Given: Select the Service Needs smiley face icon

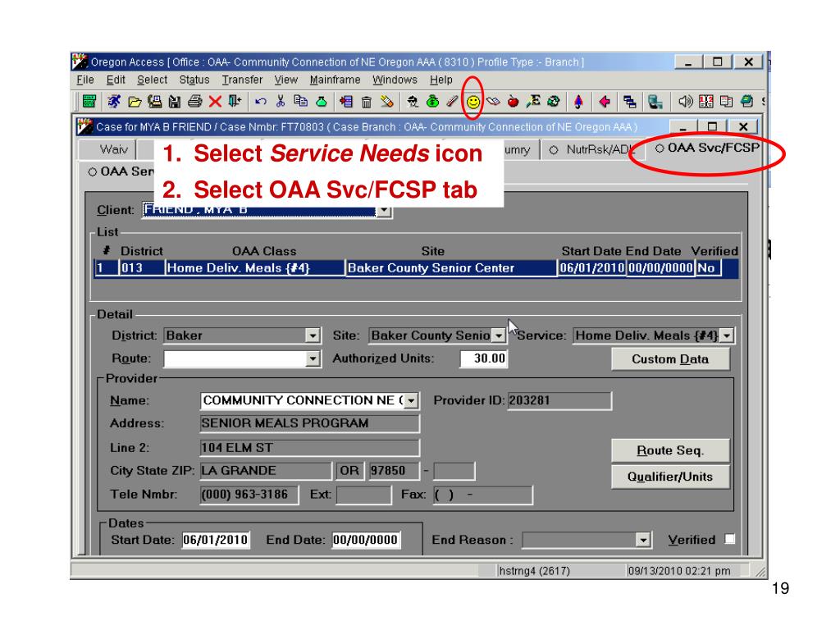Looking at the screenshot, I should (473, 101).
